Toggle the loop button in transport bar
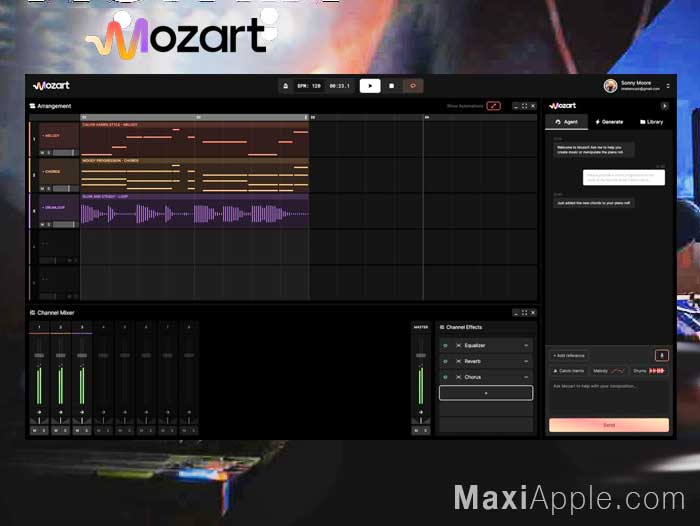The width and height of the screenshot is (700, 526). tap(413, 86)
